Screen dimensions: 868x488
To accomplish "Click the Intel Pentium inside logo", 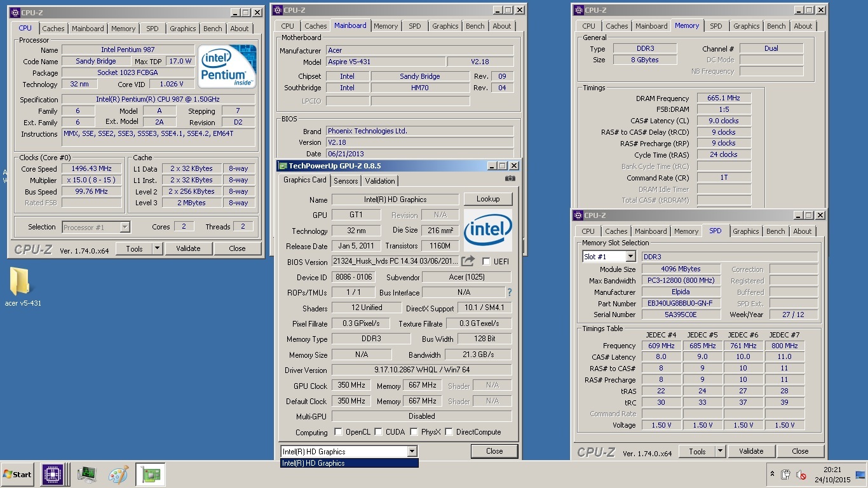I will (227, 66).
